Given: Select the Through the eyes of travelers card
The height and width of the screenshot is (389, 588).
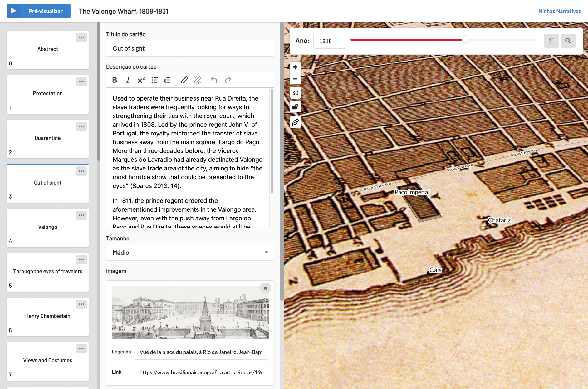Looking at the screenshot, I should [48, 272].
